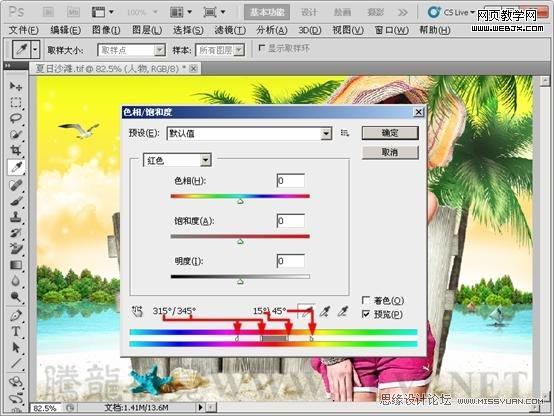Screen dimensions: 554x416
Task: Open the 滤镜(T) menu
Action: [230, 30]
